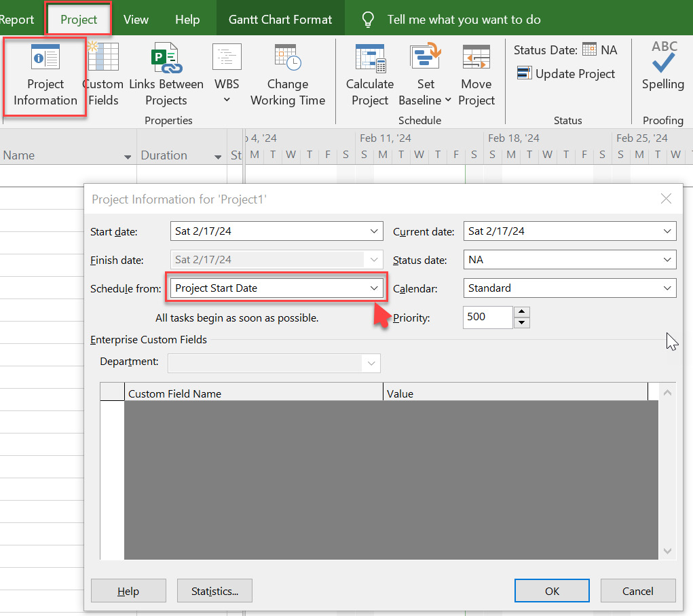The image size is (693, 616).
Task: Close the Project Information dialog
Action: point(666,198)
